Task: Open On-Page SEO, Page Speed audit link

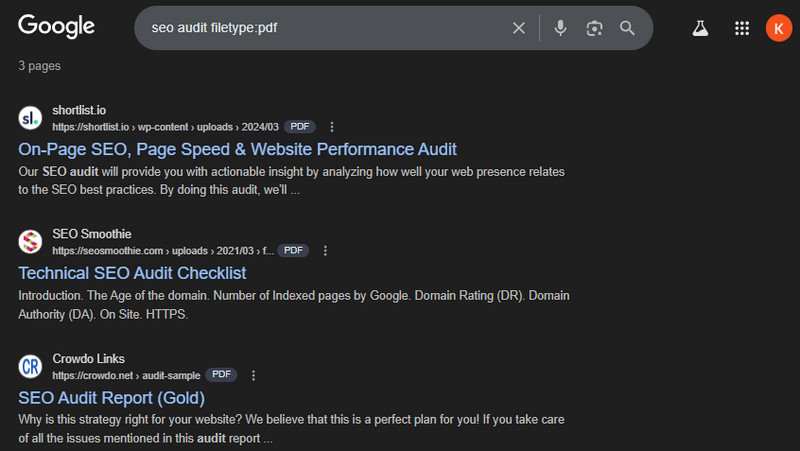Action: [x=237, y=149]
